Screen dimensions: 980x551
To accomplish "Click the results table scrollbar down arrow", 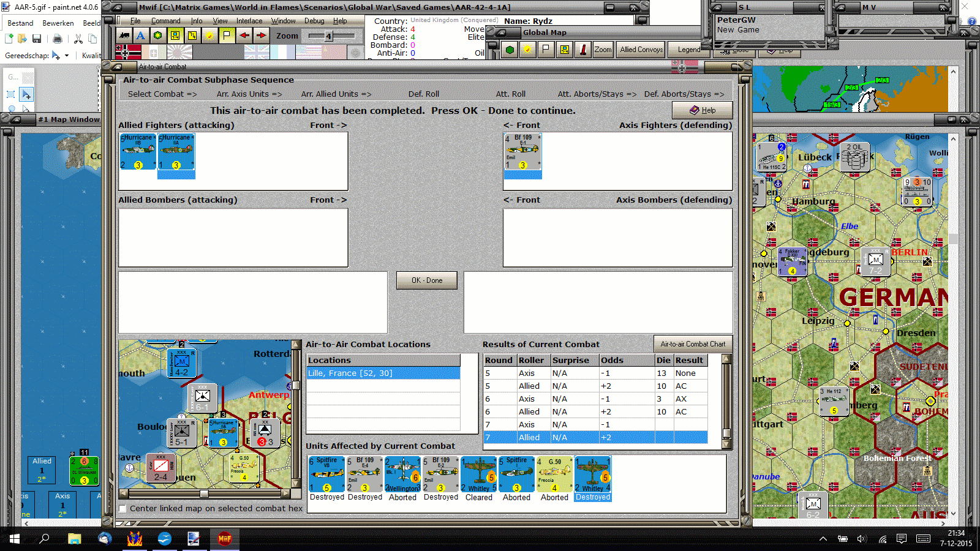I will (x=727, y=444).
